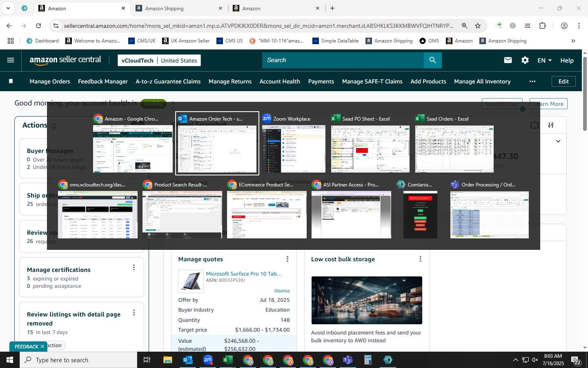Open Outlook from the taskbar
This screenshot has width=588, height=368.
coord(188,360)
